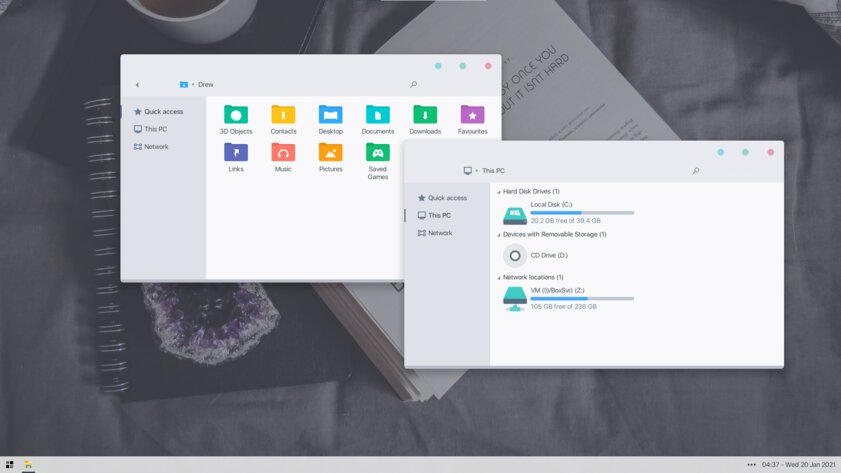Collapse the Network locations group
Screen dimensions: 841x473
pyautogui.click(x=499, y=278)
